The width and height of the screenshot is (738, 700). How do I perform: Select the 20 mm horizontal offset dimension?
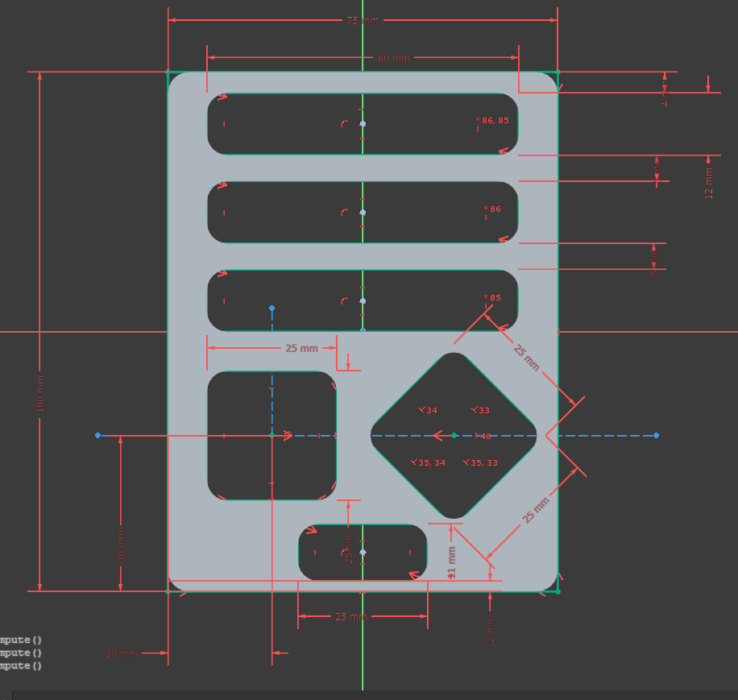(x=122, y=653)
